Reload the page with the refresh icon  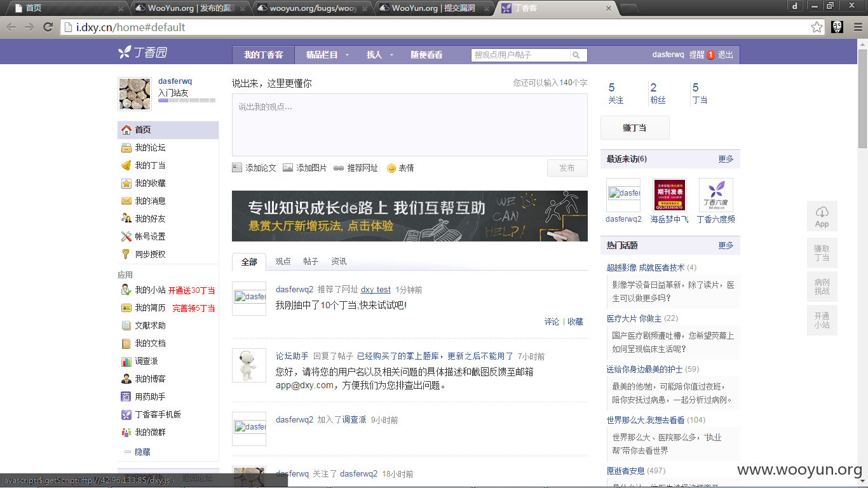(48, 27)
